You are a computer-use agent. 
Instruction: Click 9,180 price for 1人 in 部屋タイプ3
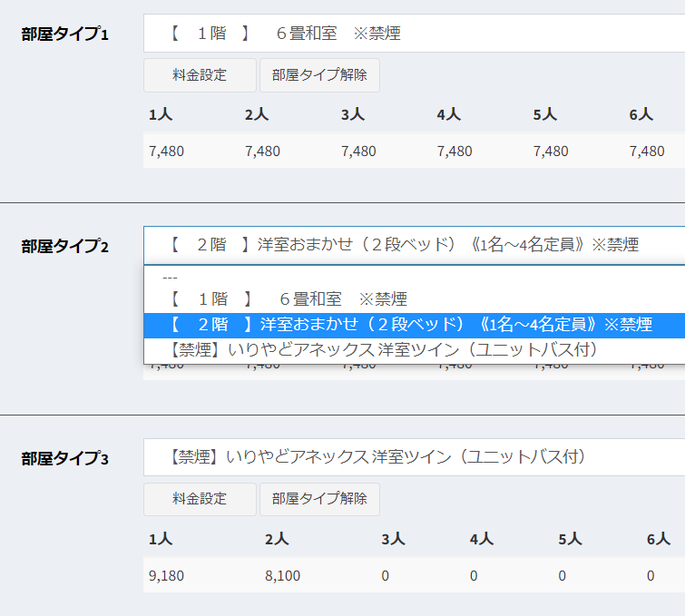coord(166,576)
